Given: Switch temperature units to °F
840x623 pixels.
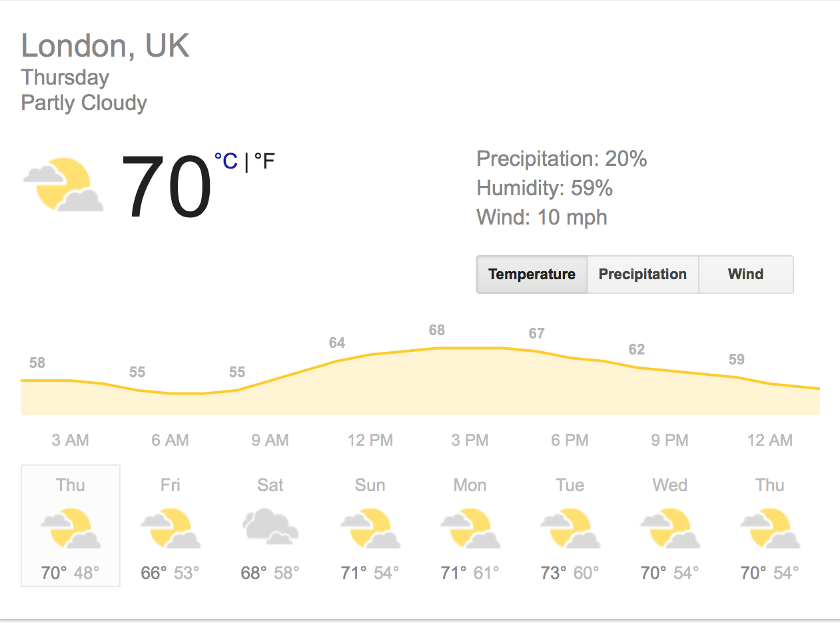Looking at the screenshot, I should [x=264, y=161].
